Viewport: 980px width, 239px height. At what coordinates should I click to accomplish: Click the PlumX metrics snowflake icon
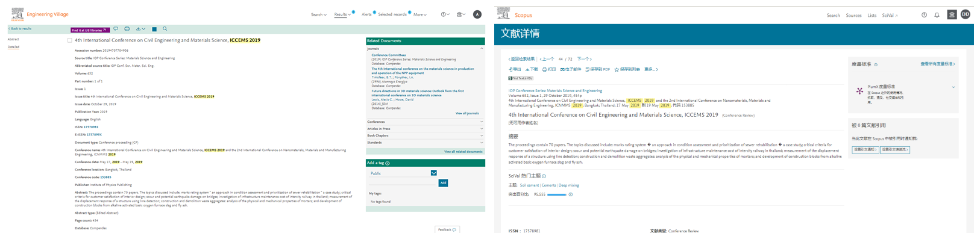859,91
